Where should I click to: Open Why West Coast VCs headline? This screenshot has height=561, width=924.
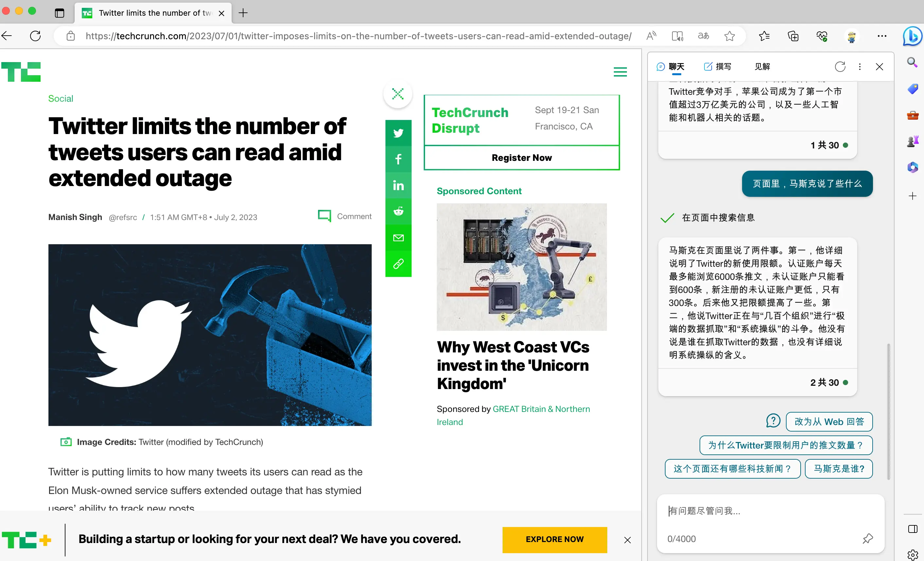513,365
